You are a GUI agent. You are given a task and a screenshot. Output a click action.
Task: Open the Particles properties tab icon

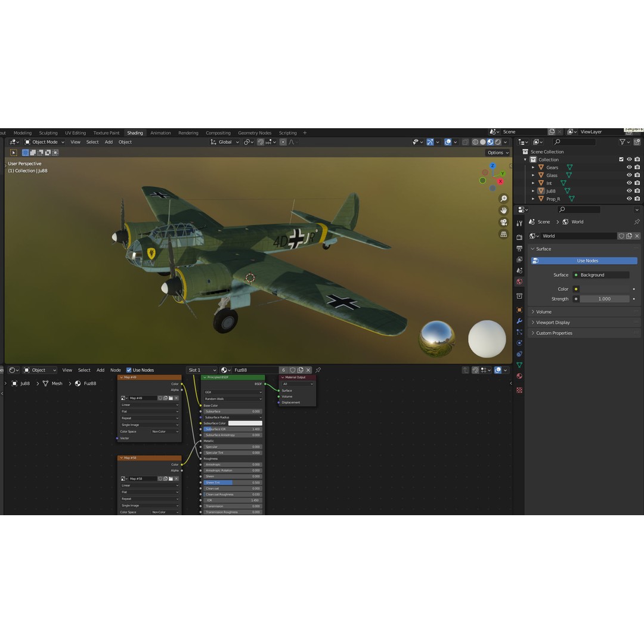(519, 332)
